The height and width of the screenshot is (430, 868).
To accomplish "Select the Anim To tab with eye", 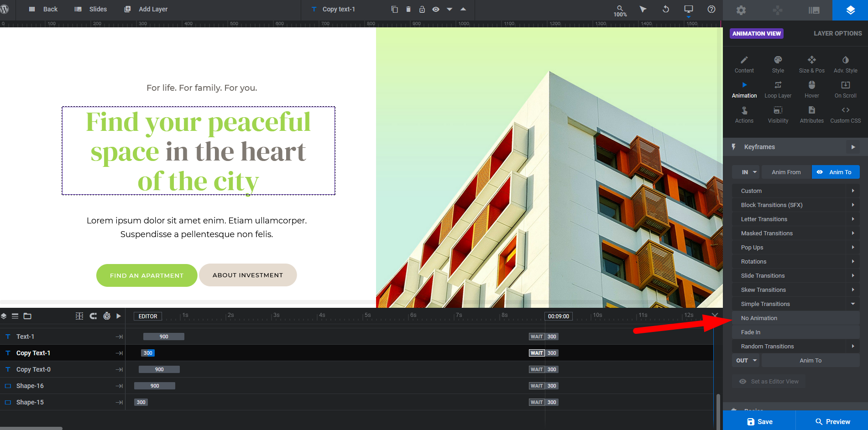I will (x=836, y=172).
